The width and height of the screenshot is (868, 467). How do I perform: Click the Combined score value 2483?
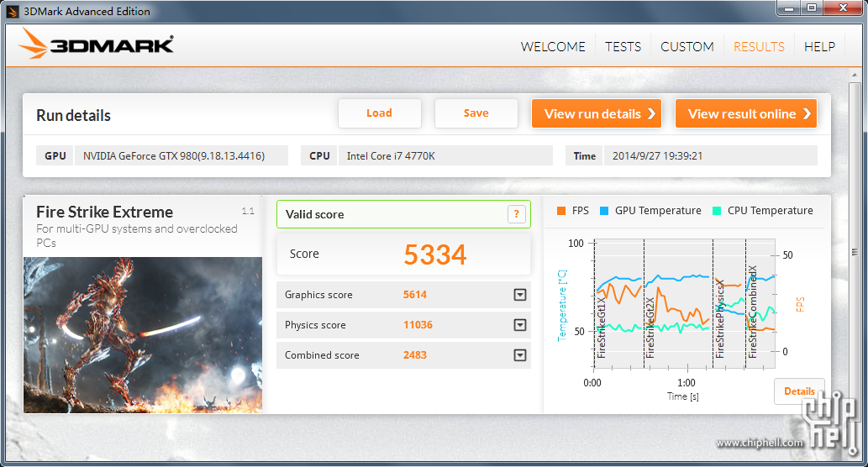pos(414,355)
